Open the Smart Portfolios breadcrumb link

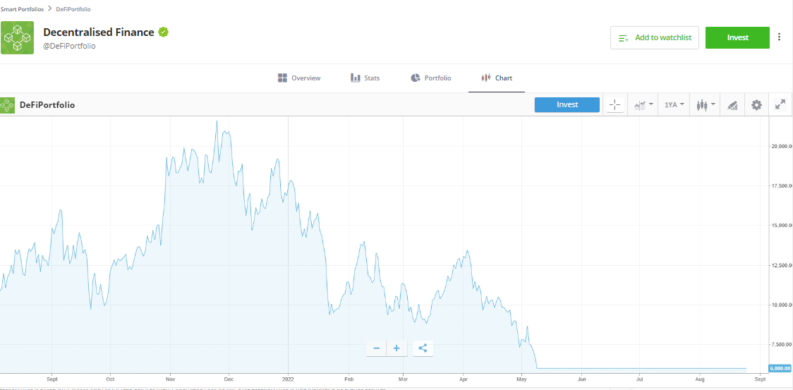(22, 9)
